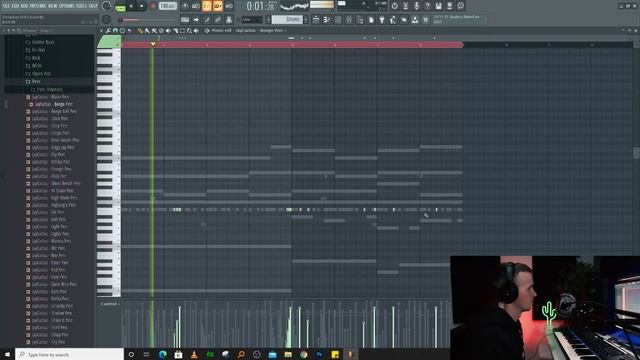Open the Drums pattern selector
The image size is (640, 360).
point(287,20)
